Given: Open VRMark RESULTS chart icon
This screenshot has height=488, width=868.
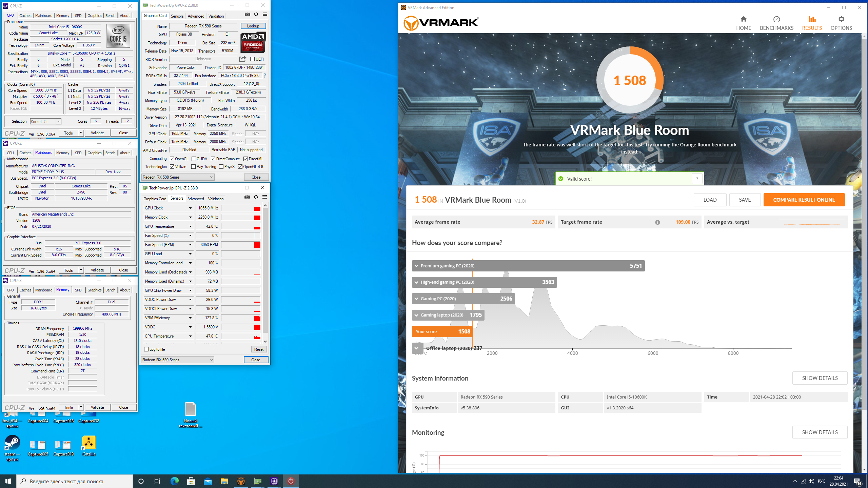Looking at the screenshot, I should pos(812,19).
